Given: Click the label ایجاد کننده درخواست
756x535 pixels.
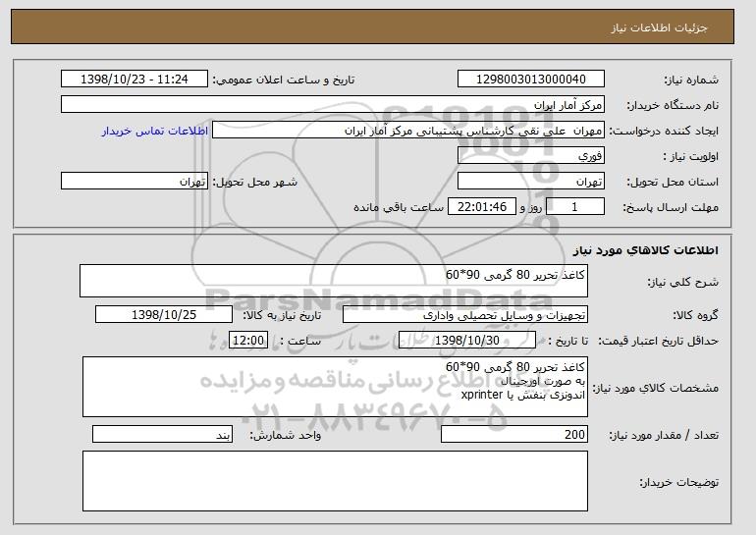Looking at the screenshot, I should (664, 132).
